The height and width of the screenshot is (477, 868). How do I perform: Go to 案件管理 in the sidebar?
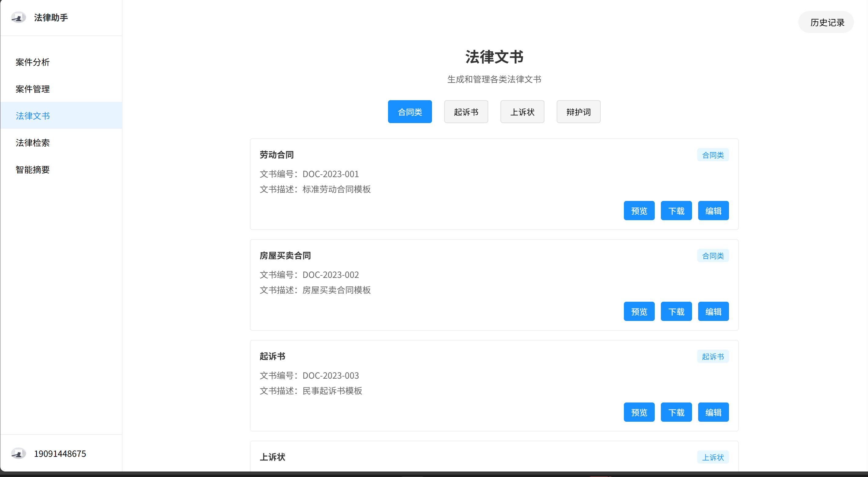tap(33, 89)
